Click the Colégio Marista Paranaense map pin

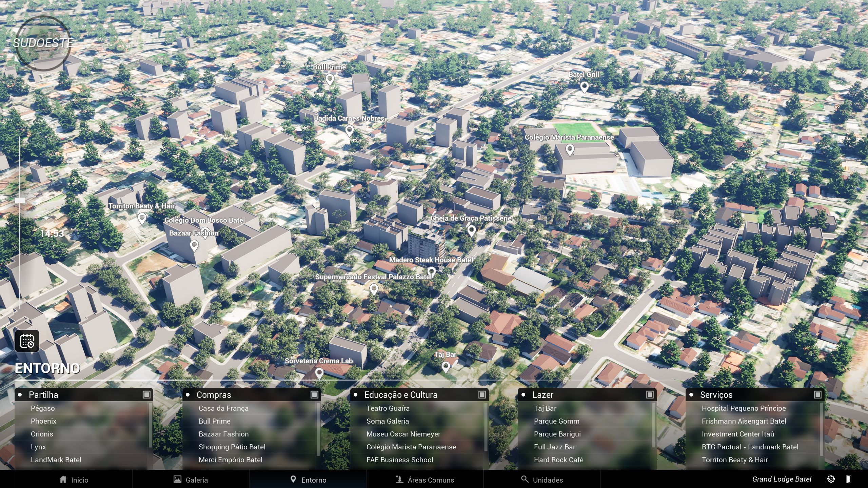[570, 149]
